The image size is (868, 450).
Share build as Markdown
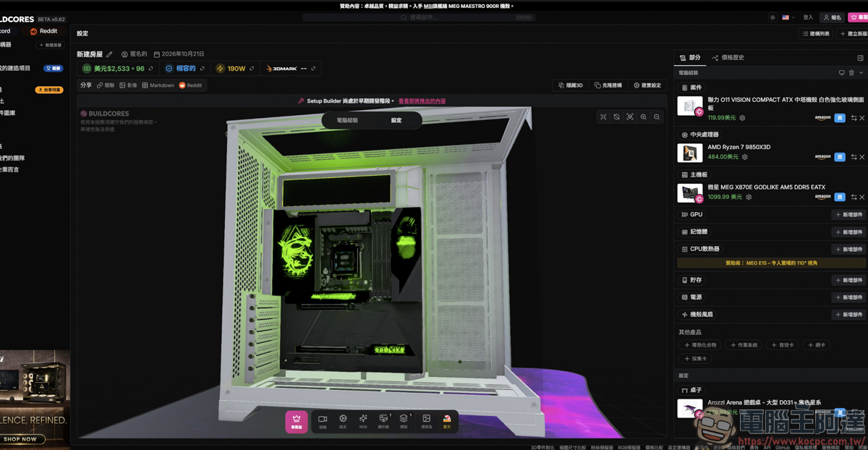coord(158,85)
